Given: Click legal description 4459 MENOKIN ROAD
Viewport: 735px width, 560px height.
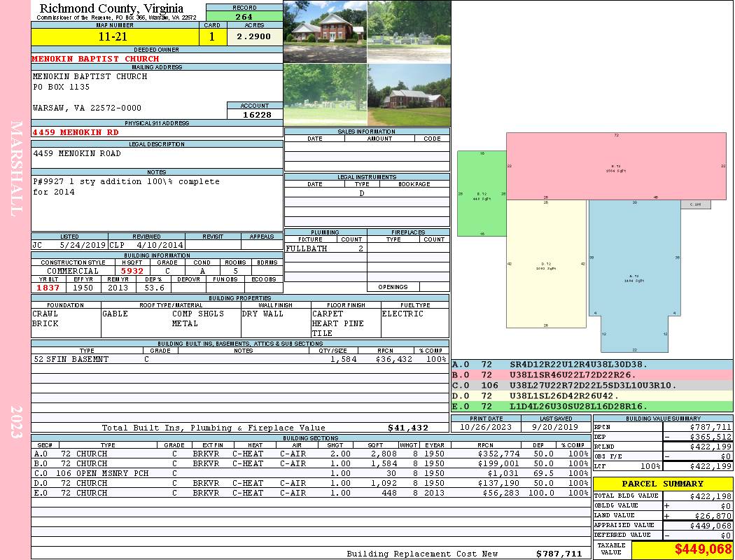Looking at the screenshot, I should pyautogui.click(x=77, y=153).
